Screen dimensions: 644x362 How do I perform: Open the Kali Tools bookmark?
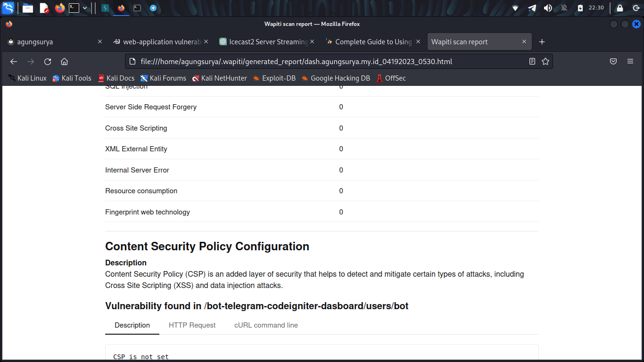click(72, 78)
